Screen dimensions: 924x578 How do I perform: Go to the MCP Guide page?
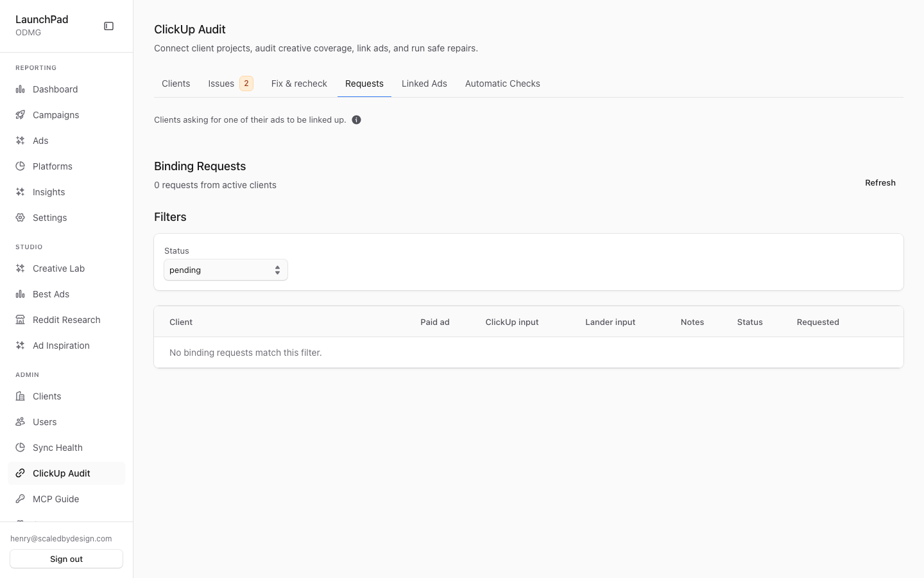(x=67, y=499)
